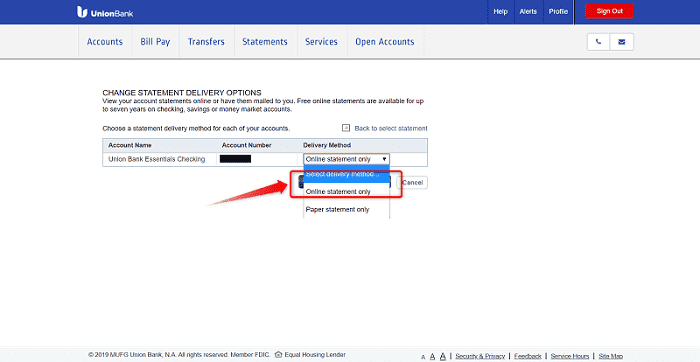This screenshot has width=700, height=362.
Task: Open the Site Map link
Action: click(x=611, y=356)
